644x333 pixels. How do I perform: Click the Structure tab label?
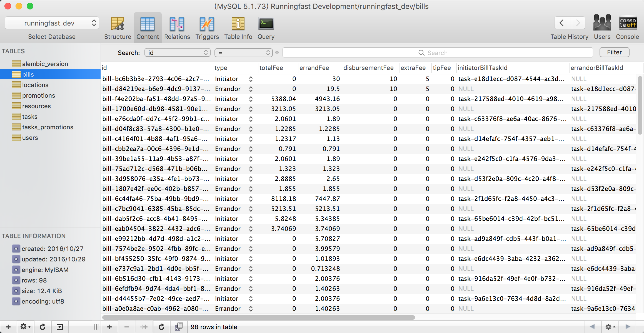pyautogui.click(x=117, y=37)
